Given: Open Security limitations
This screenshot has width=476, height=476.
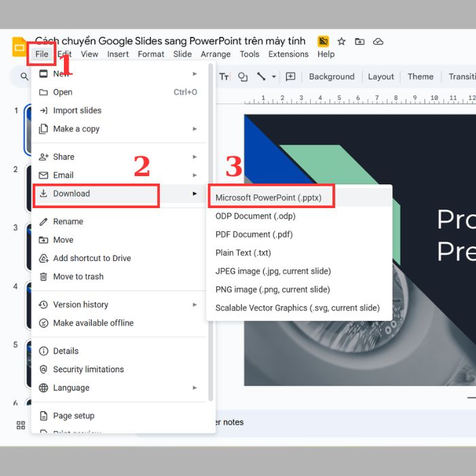Looking at the screenshot, I should pos(119,369).
